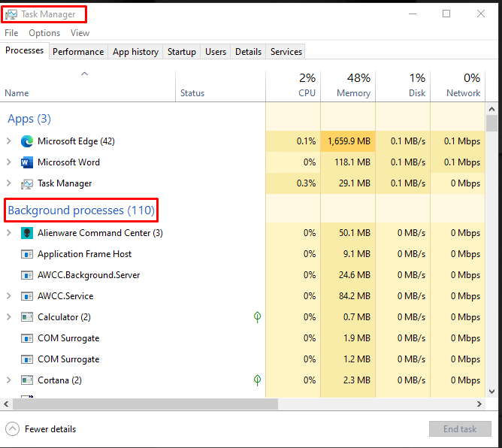Click the 1,659.9 MB memory cell
Viewport: 502px width, 448px height.
coord(348,141)
